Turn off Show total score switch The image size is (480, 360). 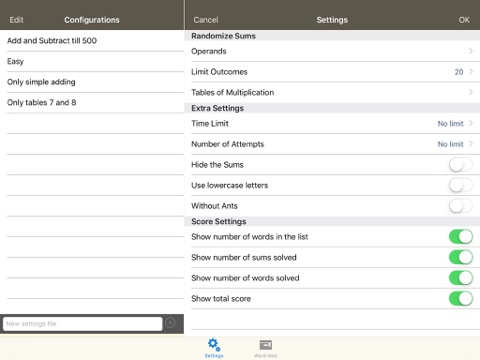461,299
